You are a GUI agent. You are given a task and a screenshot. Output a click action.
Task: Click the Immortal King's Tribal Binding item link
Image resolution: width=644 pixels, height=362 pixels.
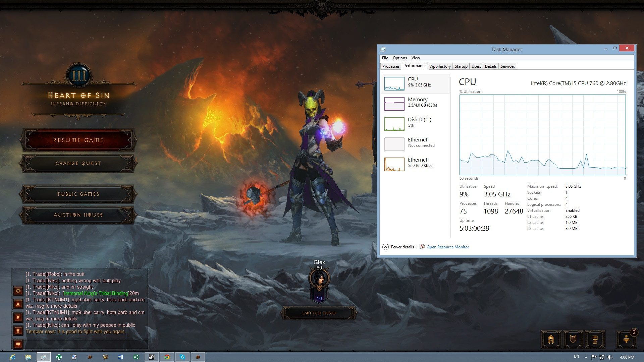[x=96, y=293]
